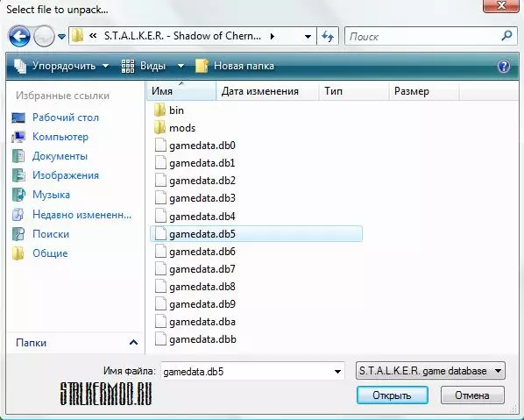Close the Select file to unpack dialog

[501, 5]
